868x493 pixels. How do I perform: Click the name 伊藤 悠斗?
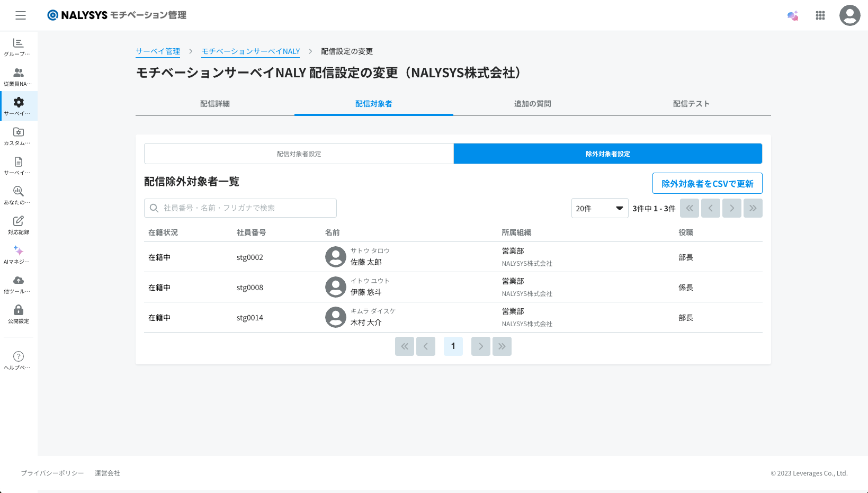[366, 292]
